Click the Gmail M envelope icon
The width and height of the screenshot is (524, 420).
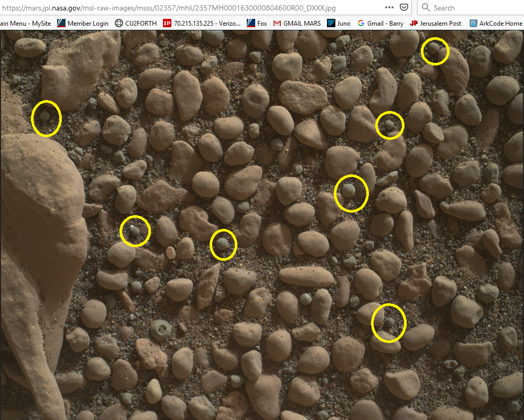click(x=277, y=24)
